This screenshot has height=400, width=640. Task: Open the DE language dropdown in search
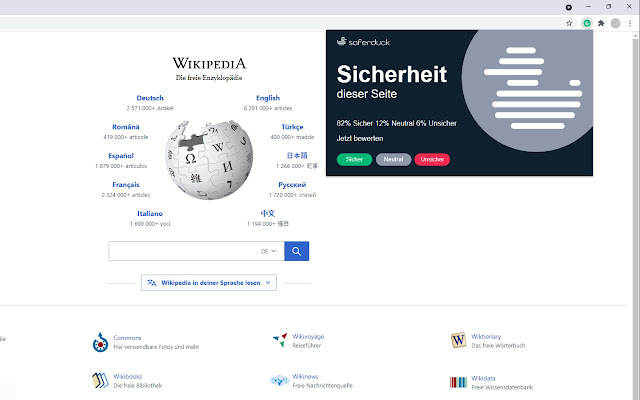tap(269, 251)
